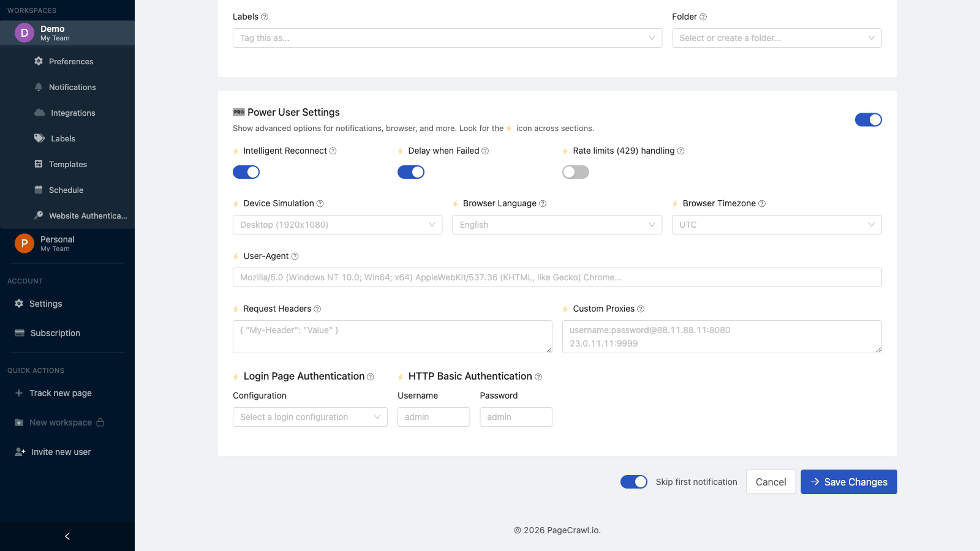Viewport: 980px width, 551px height.
Task: Open the Templates section
Action: point(67,164)
